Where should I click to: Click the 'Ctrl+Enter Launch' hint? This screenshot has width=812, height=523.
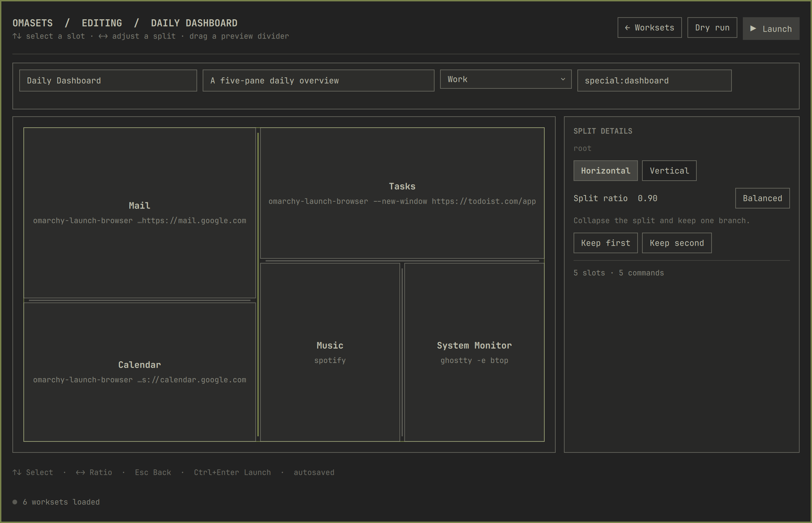[x=232, y=472]
